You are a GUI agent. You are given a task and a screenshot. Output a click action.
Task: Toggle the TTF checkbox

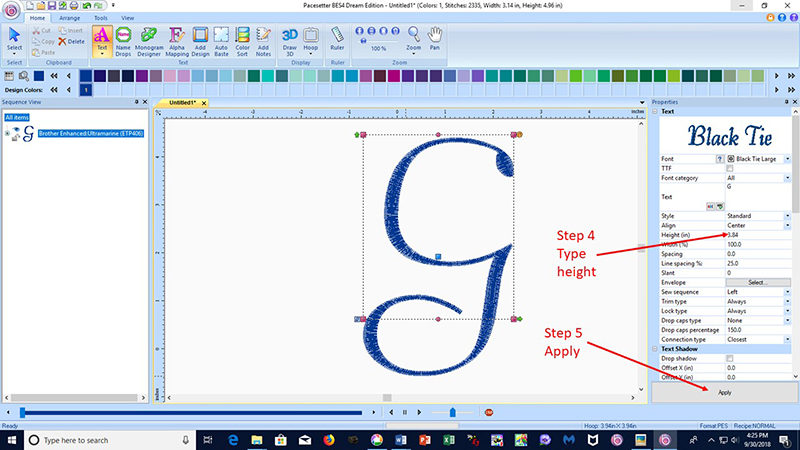pyautogui.click(x=730, y=168)
